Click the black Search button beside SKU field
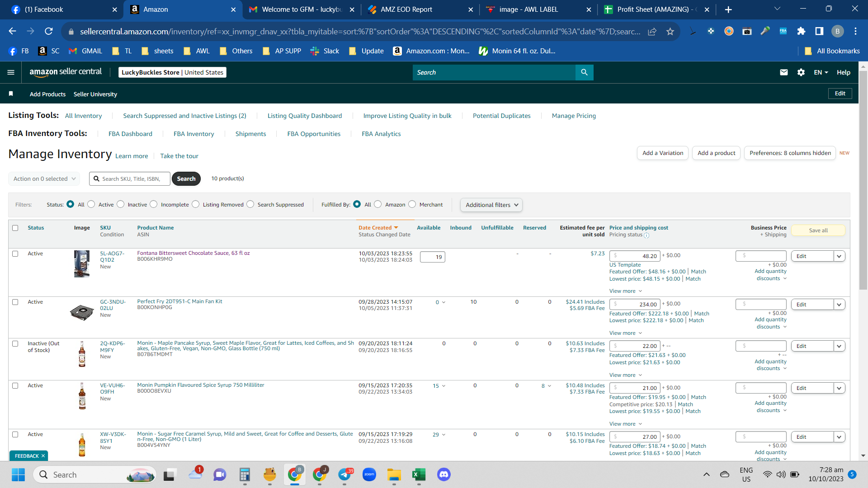The width and height of the screenshot is (868, 488). pos(186,178)
